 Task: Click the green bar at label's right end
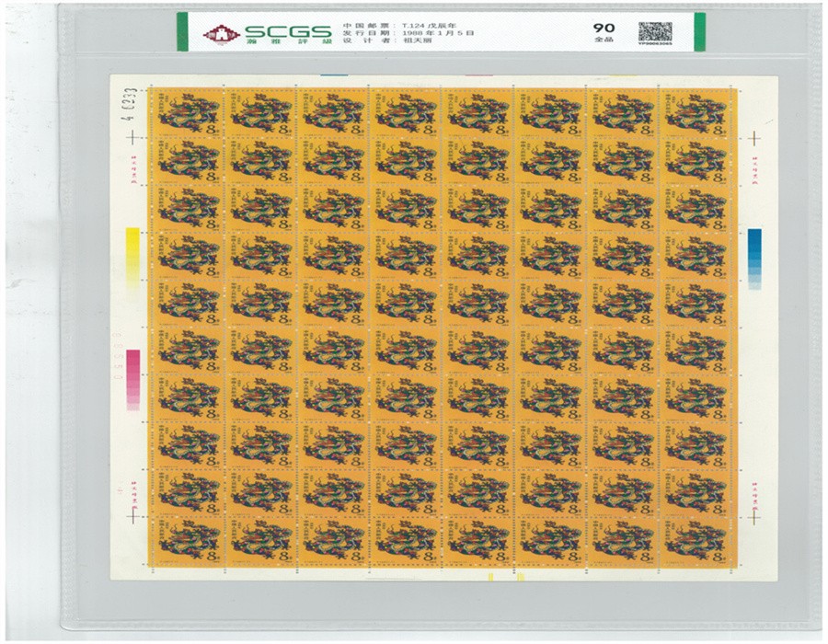pos(699,31)
